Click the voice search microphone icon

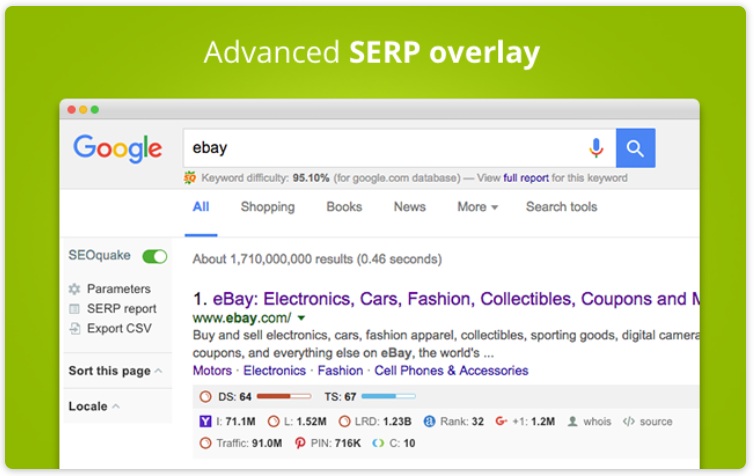(596, 148)
